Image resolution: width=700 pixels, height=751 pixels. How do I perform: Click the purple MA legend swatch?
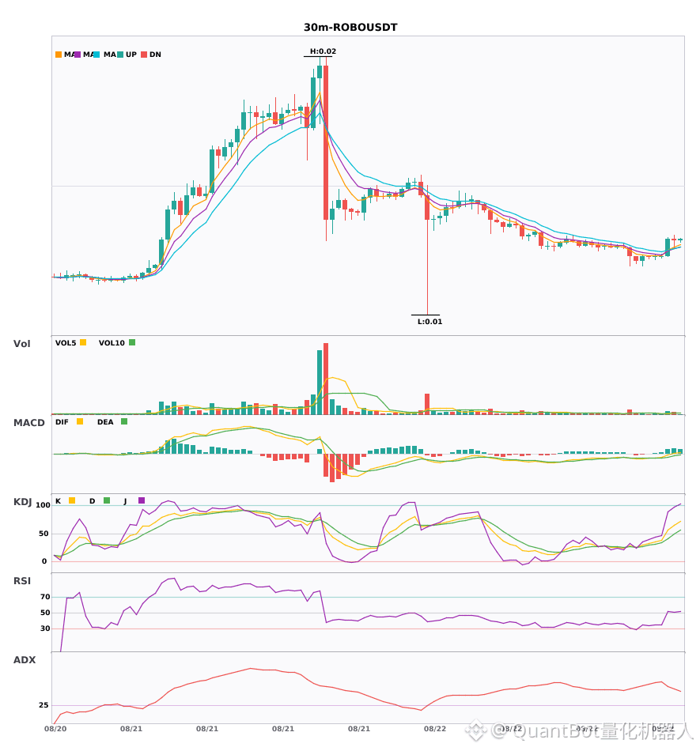click(78, 55)
